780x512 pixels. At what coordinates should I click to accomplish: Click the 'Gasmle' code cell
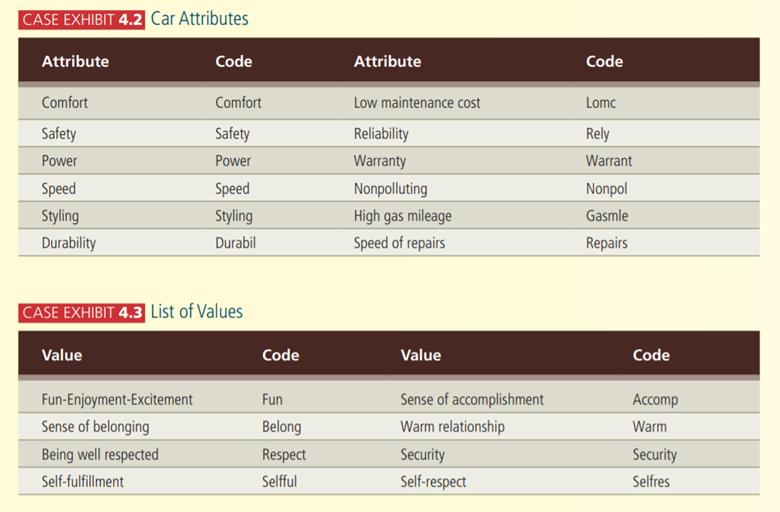(x=607, y=216)
